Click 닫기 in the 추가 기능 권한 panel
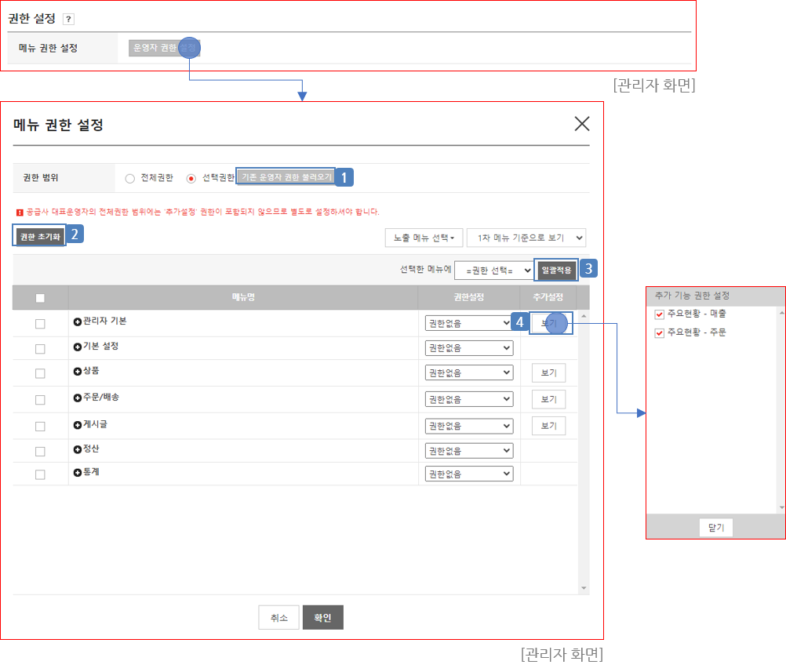This screenshot has height=672, width=786. click(x=715, y=528)
